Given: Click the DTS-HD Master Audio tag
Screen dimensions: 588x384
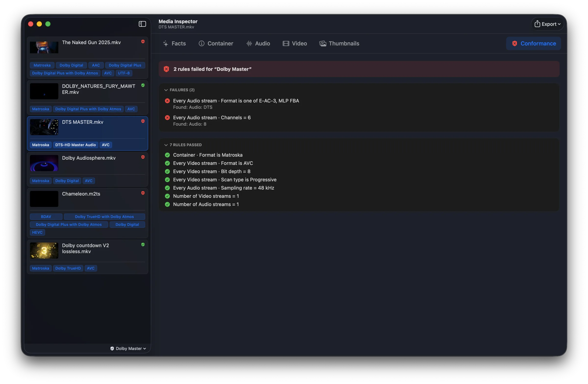Looking at the screenshot, I should click(76, 145).
